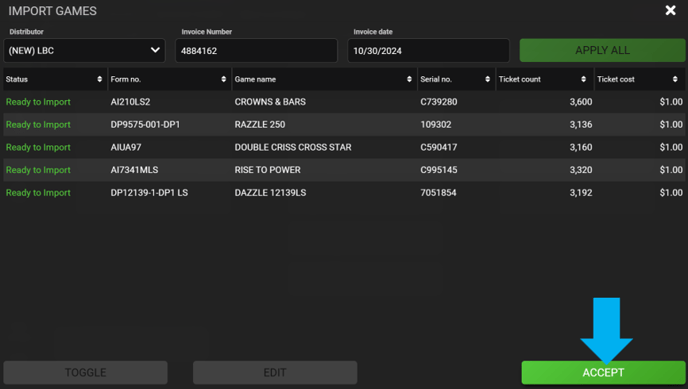Select the RAZZLE 250 game row
Viewport: 688px width, 389px height.
344,125
